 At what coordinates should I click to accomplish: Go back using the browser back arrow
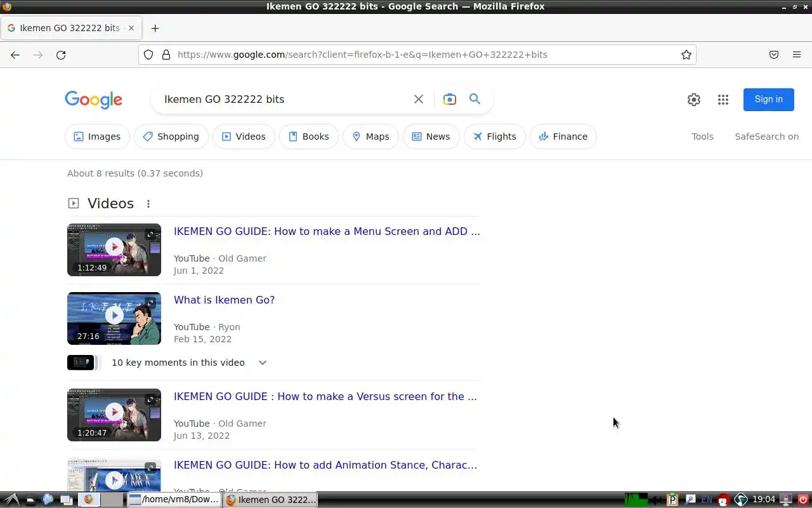(15, 55)
